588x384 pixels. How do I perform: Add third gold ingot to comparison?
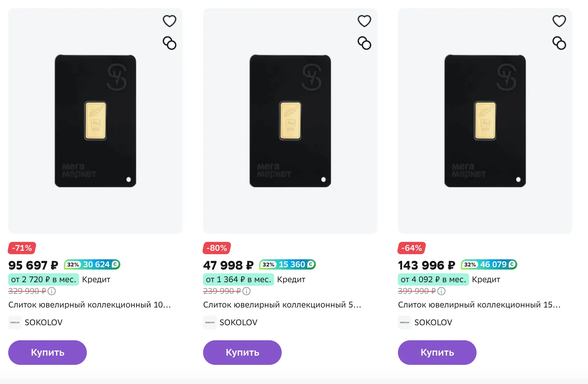[559, 43]
